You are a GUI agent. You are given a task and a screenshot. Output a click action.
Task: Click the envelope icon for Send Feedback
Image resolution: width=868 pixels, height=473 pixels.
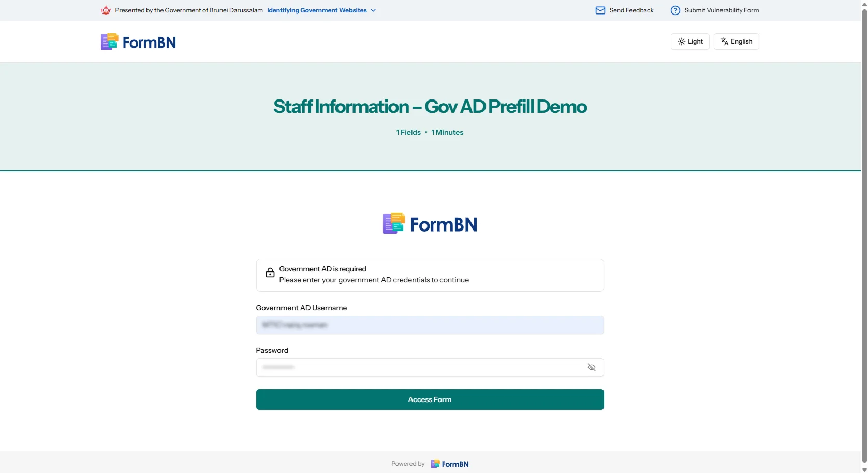coord(600,10)
